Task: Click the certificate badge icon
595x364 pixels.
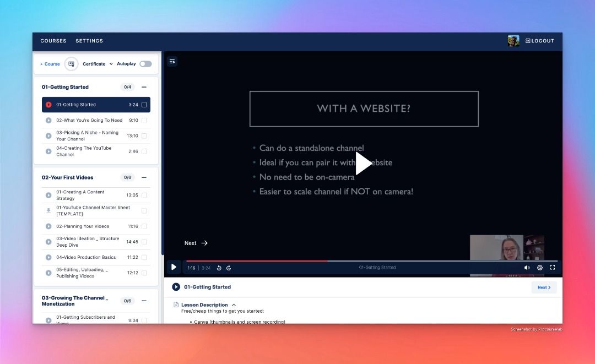Action: tap(71, 64)
